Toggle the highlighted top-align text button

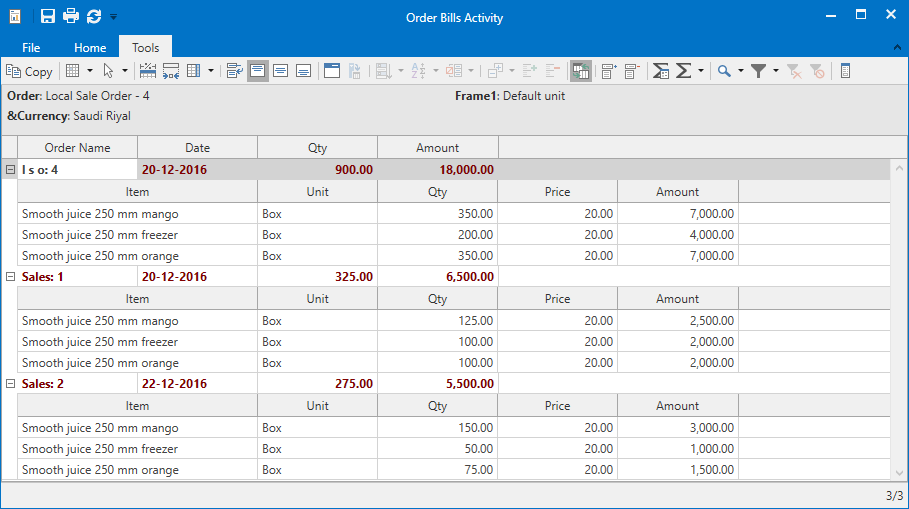[257, 71]
